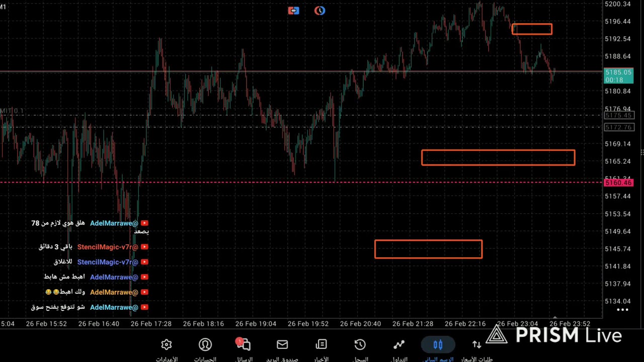Click price axis value 5134.04
The width and height of the screenshot is (644, 362).
[618, 302]
